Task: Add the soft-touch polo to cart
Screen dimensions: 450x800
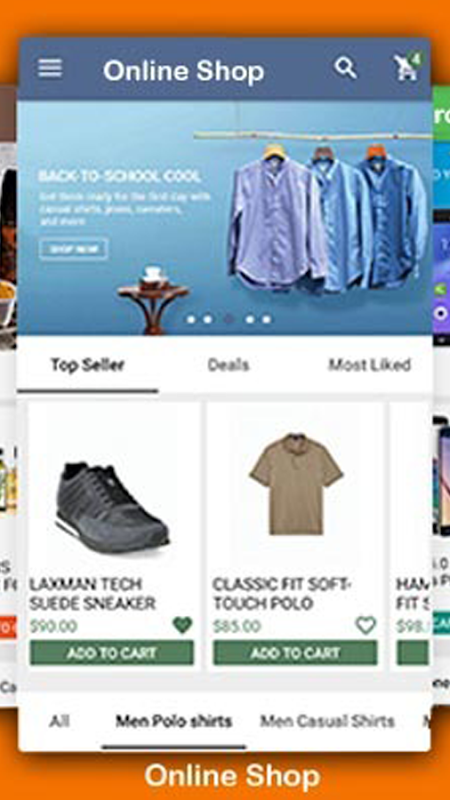Action: tap(295, 653)
